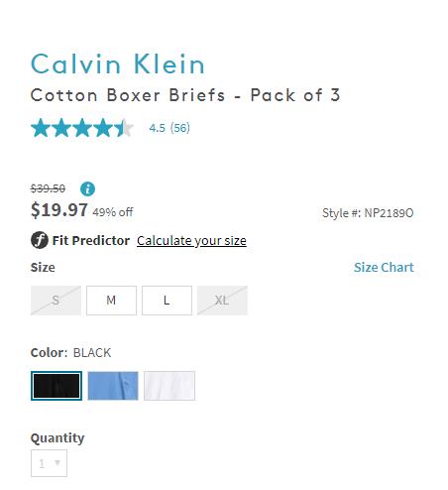
Task: Select the white color swatch
Action: click(x=169, y=386)
